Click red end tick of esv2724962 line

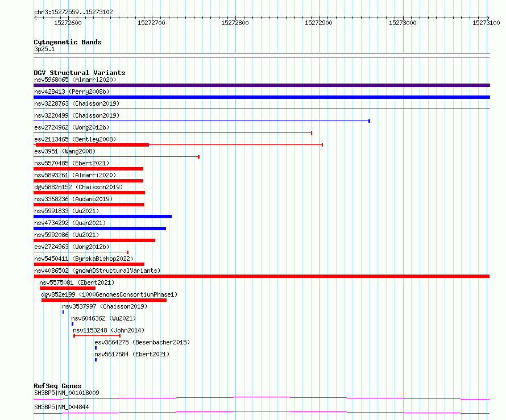312,133
